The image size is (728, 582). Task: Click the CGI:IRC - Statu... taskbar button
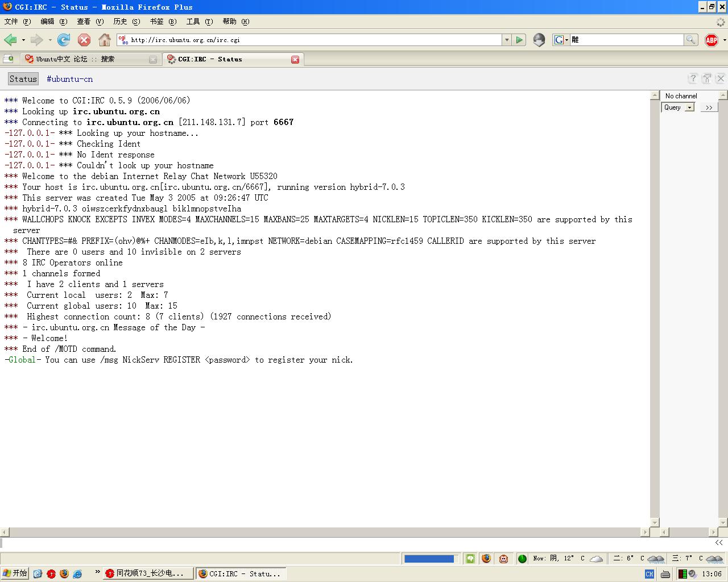(x=241, y=574)
